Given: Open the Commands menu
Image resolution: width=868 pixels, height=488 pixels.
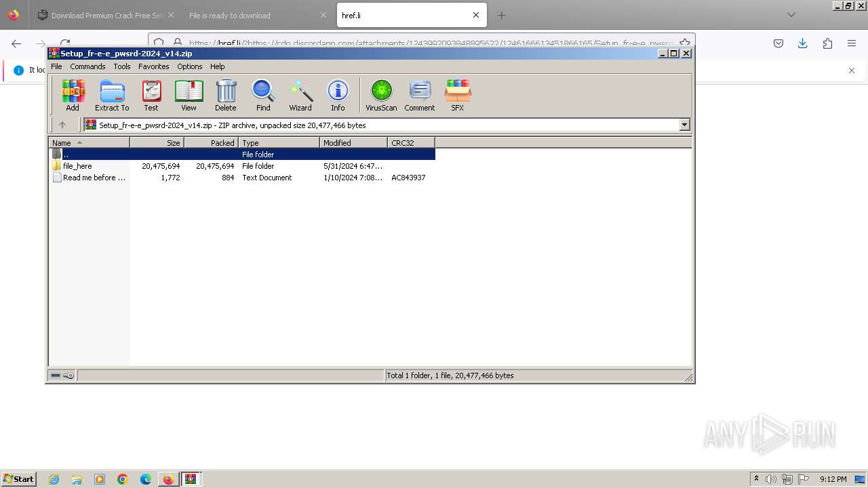Looking at the screenshot, I should click(87, 66).
